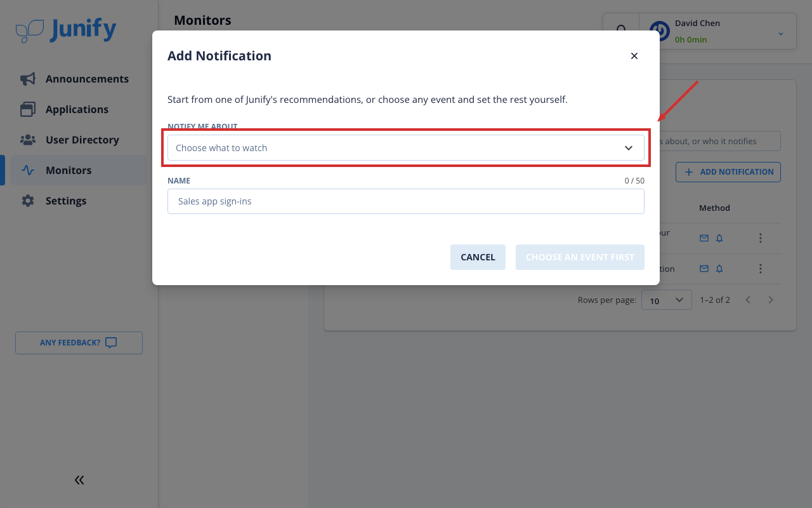Viewport: 812px width, 508px height.
Task: Go to the previous table page
Action: 748,300
